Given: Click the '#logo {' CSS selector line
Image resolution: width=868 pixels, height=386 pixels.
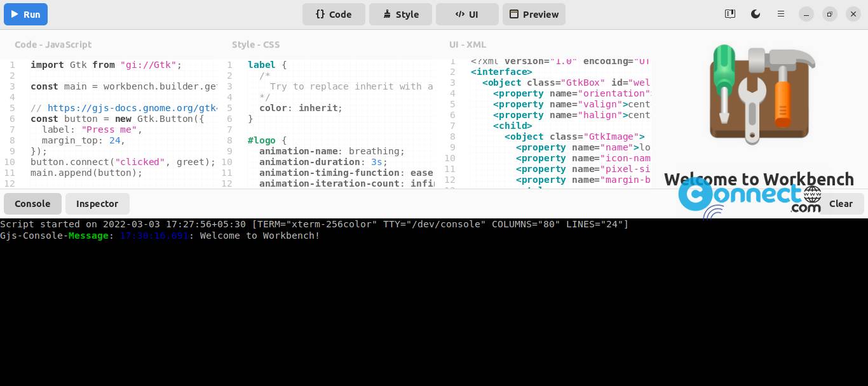Looking at the screenshot, I should point(268,140).
